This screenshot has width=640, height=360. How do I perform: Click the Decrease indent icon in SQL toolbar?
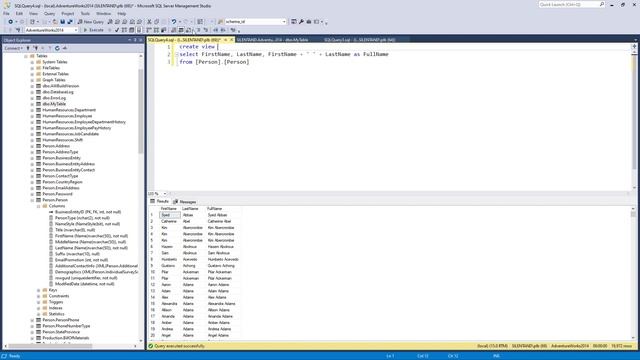[216, 30]
